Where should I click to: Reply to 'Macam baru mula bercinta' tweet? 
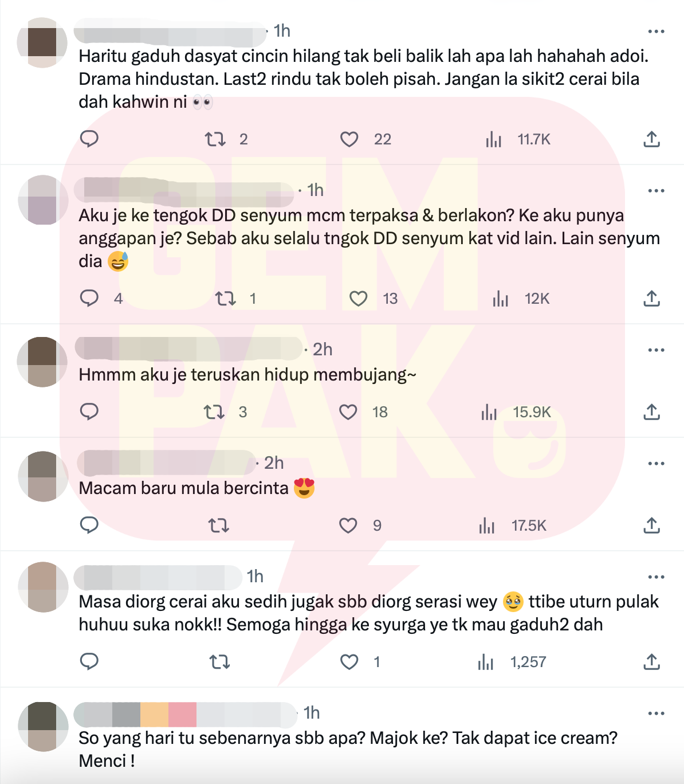pos(89,526)
